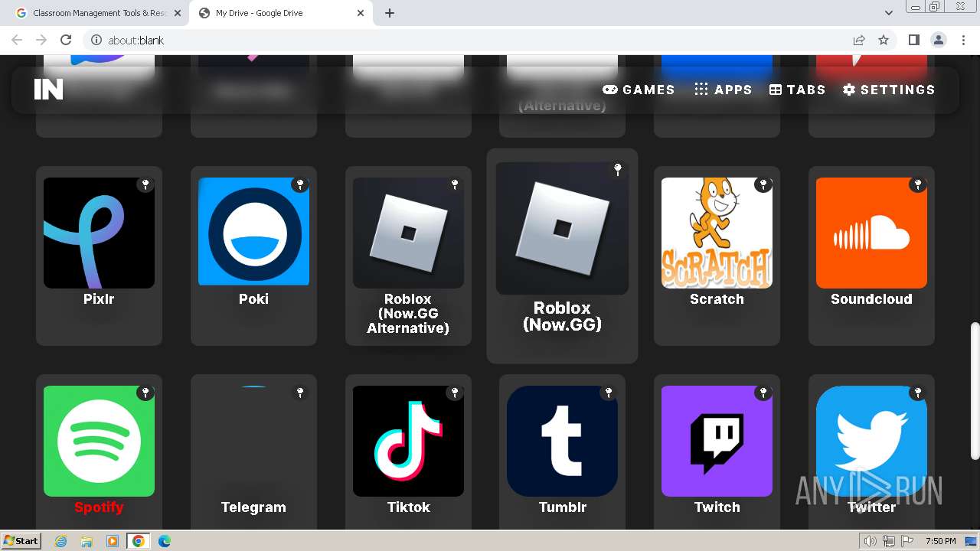Go back in browser history
Image resolution: width=980 pixels, height=551 pixels.
pyautogui.click(x=17, y=40)
